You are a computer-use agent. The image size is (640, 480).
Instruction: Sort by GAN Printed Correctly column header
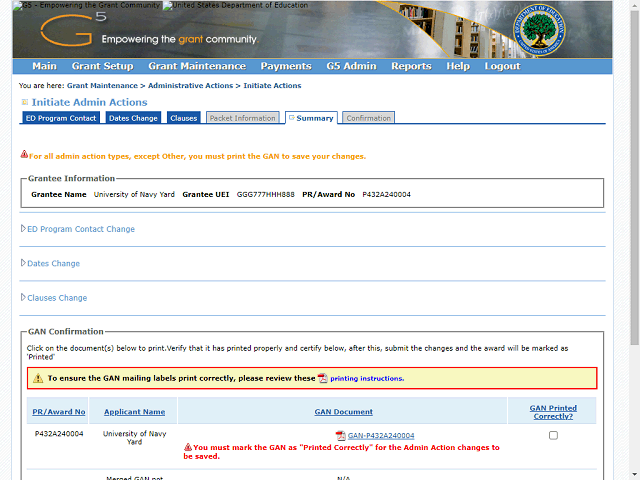pyautogui.click(x=553, y=412)
